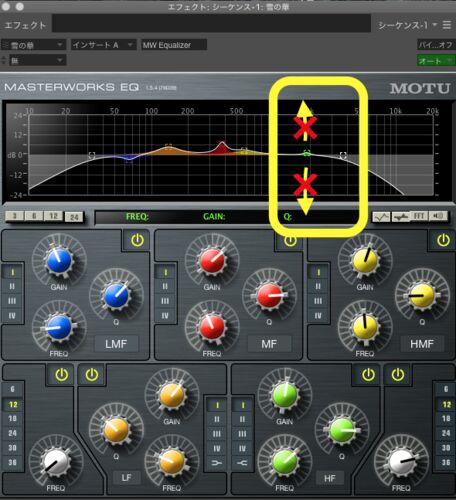Set graph range to 12 dB
Image resolution: width=456 pixels, height=500 pixels.
coord(53,216)
